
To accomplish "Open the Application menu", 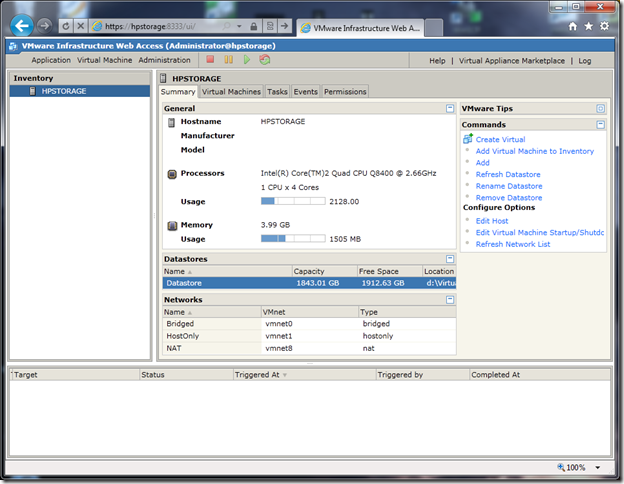I will pyautogui.click(x=51, y=60).
